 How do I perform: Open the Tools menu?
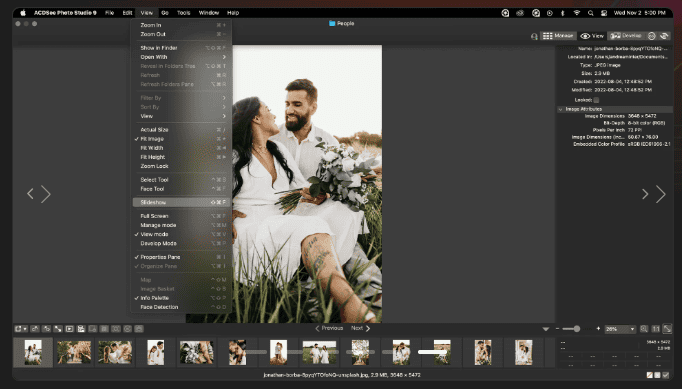[184, 13]
